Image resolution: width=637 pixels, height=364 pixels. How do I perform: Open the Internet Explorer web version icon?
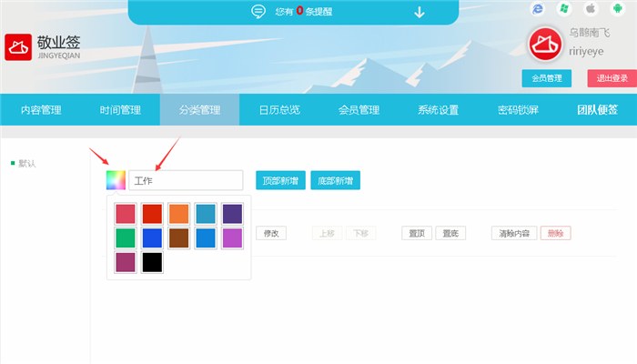point(538,8)
